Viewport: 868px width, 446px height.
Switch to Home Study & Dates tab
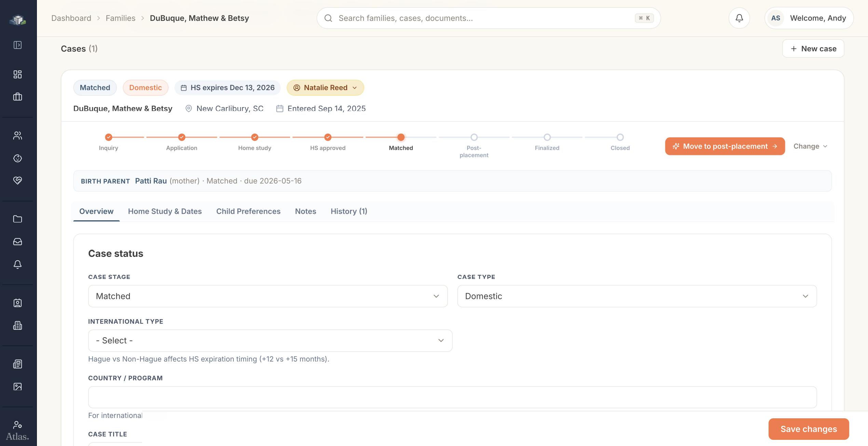(x=165, y=211)
